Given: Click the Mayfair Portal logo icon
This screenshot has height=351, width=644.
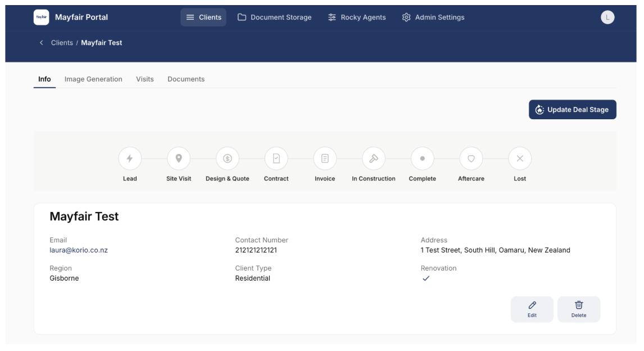Looking at the screenshot, I should 41,17.
